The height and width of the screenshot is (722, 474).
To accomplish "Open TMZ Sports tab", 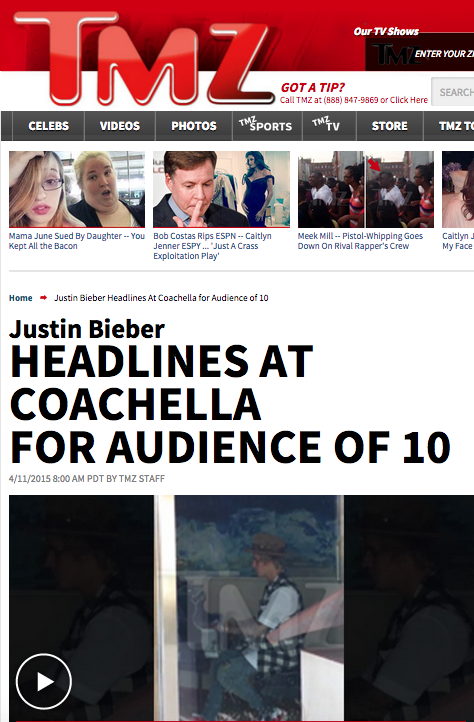I will click(267, 126).
